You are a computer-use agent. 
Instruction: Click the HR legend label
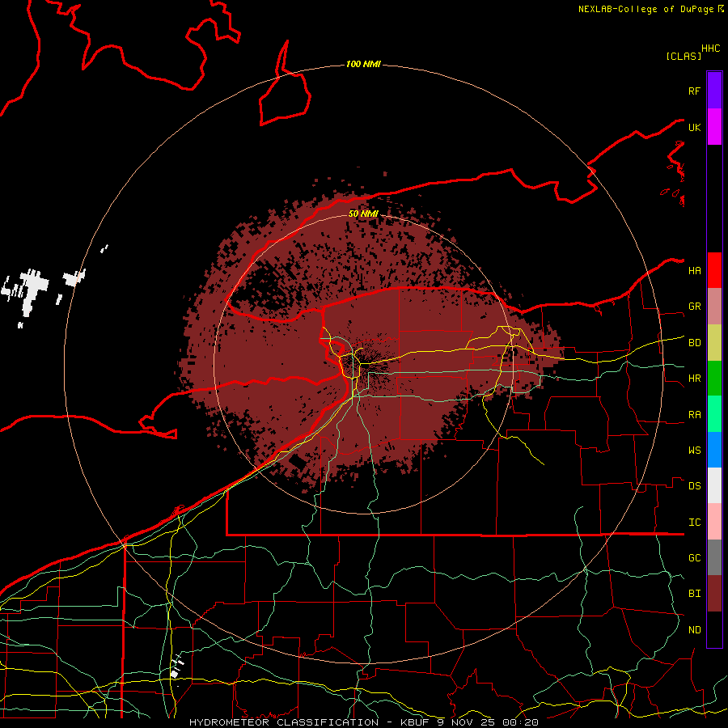(x=694, y=379)
